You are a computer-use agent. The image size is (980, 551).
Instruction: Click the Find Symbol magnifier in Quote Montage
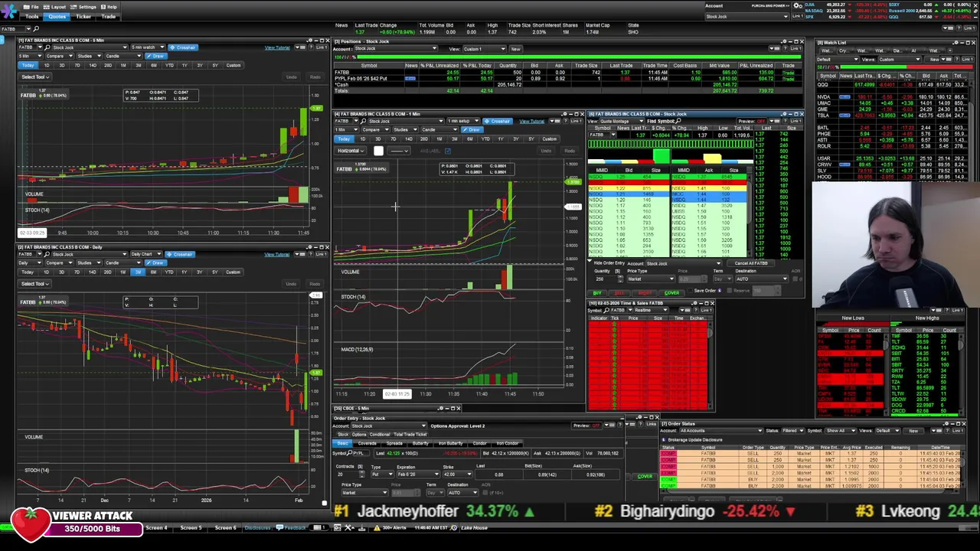679,121
